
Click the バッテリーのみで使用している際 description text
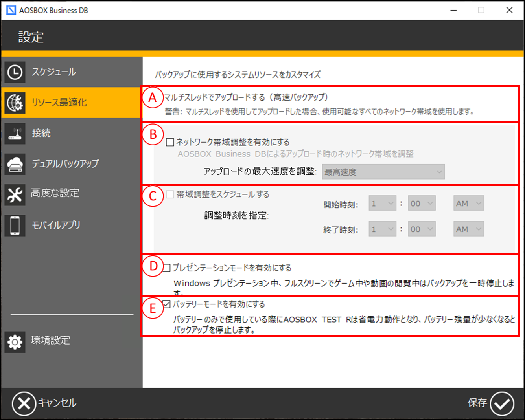click(x=344, y=325)
